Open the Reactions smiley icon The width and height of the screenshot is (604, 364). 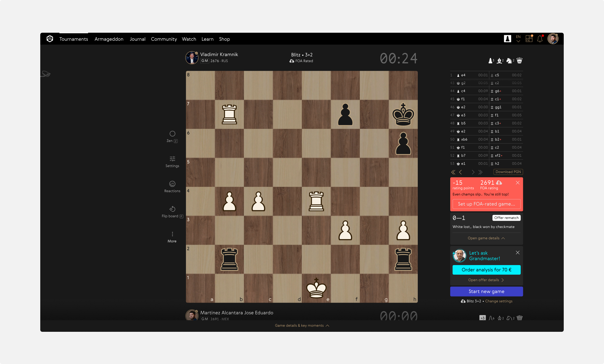point(172,184)
